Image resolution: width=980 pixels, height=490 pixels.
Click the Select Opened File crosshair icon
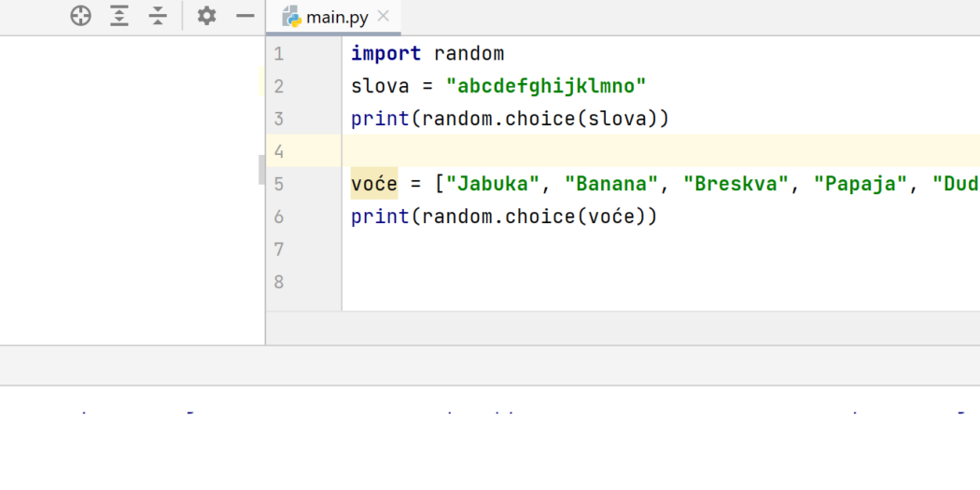point(80,16)
